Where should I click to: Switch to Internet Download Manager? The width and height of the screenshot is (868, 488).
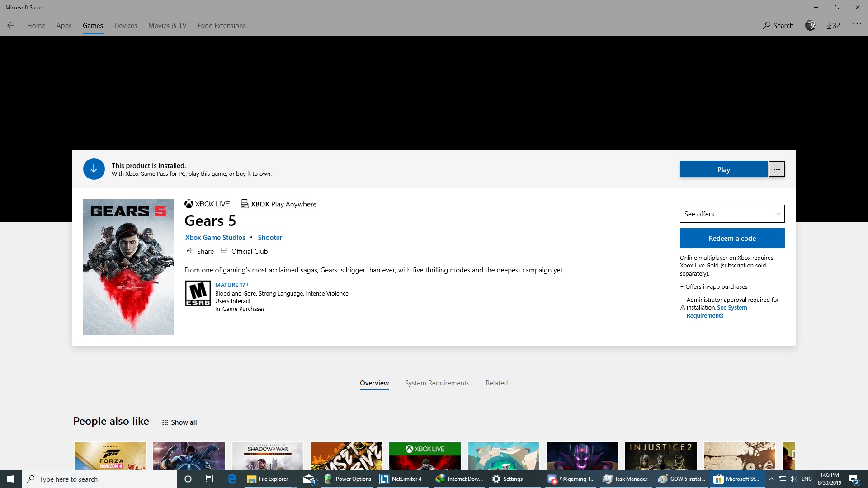coord(459,479)
